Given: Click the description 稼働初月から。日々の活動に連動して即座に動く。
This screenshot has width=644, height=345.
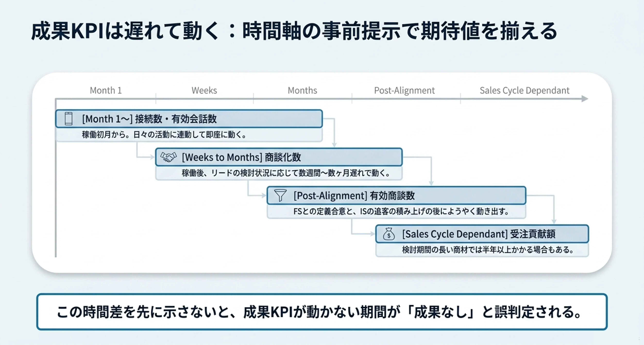Looking at the screenshot, I should (x=164, y=135).
